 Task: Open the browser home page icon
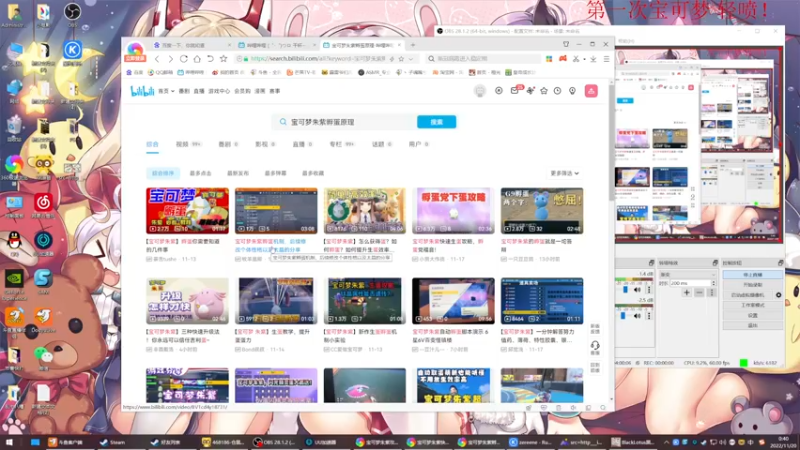pyautogui.click(x=197, y=59)
